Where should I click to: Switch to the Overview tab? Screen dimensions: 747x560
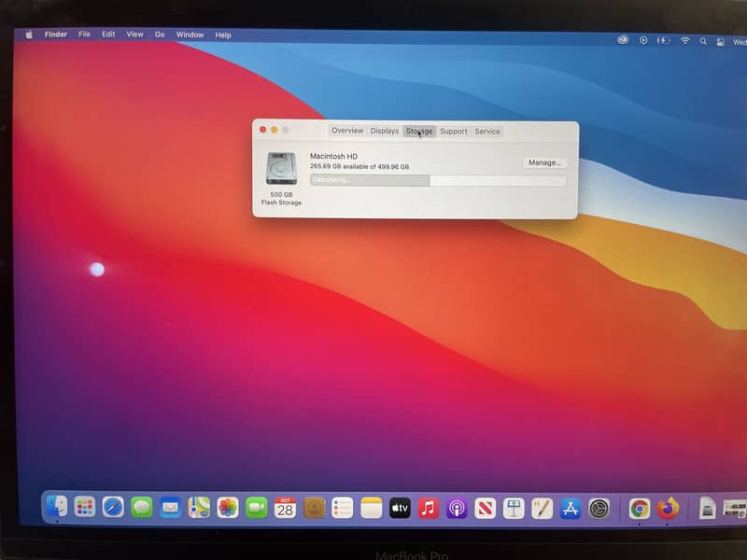(347, 131)
